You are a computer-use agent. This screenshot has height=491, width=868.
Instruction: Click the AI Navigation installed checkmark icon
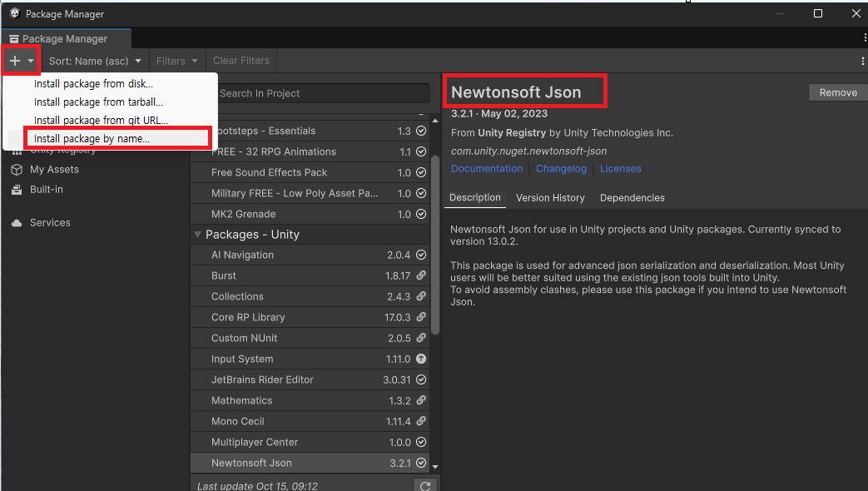tap(421, 255)
